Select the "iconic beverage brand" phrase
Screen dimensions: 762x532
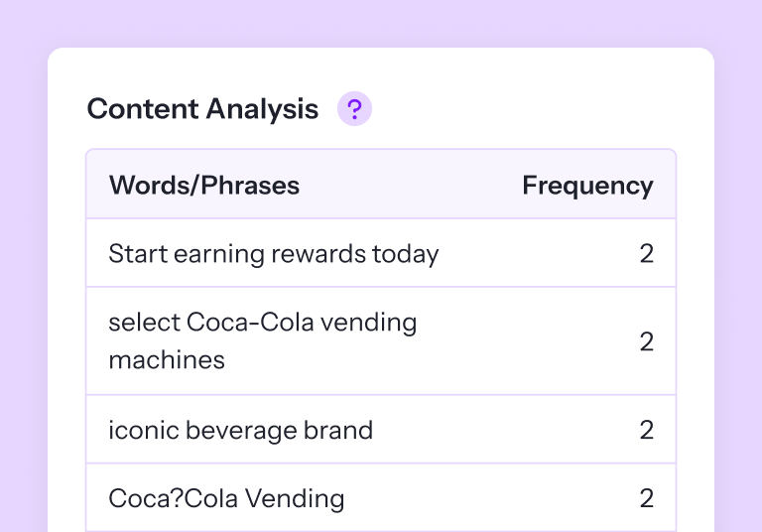pyautogui.click(x=240, y=431)
